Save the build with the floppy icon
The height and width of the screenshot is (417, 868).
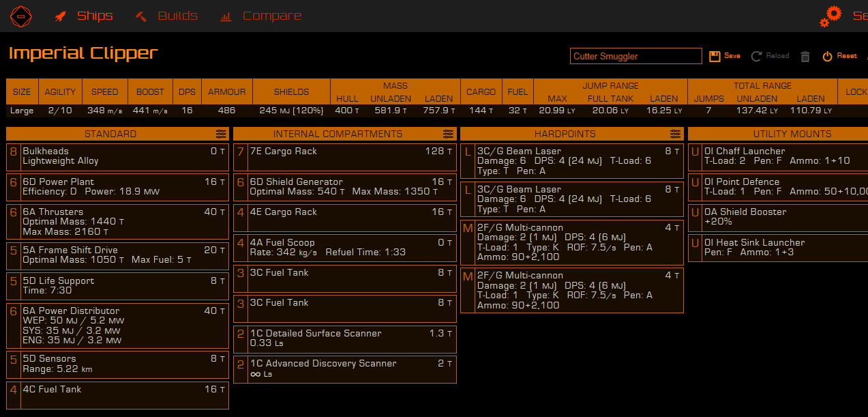tap(715, 56)
